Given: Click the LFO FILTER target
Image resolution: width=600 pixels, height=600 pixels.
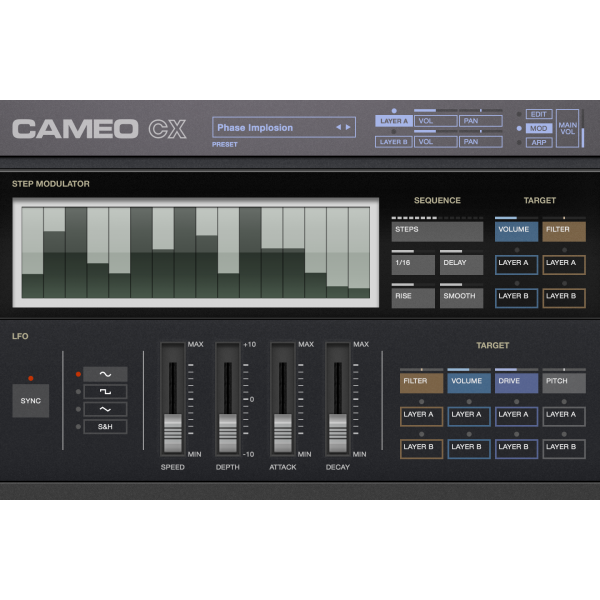Looking at the screenshot, I should (421, 383).
